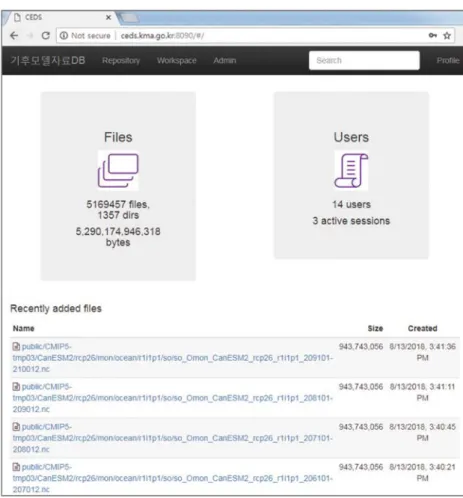The image size is (463, 498).
Task: Click the page icon on the CEDS tab
Action: tap(17, 17)
